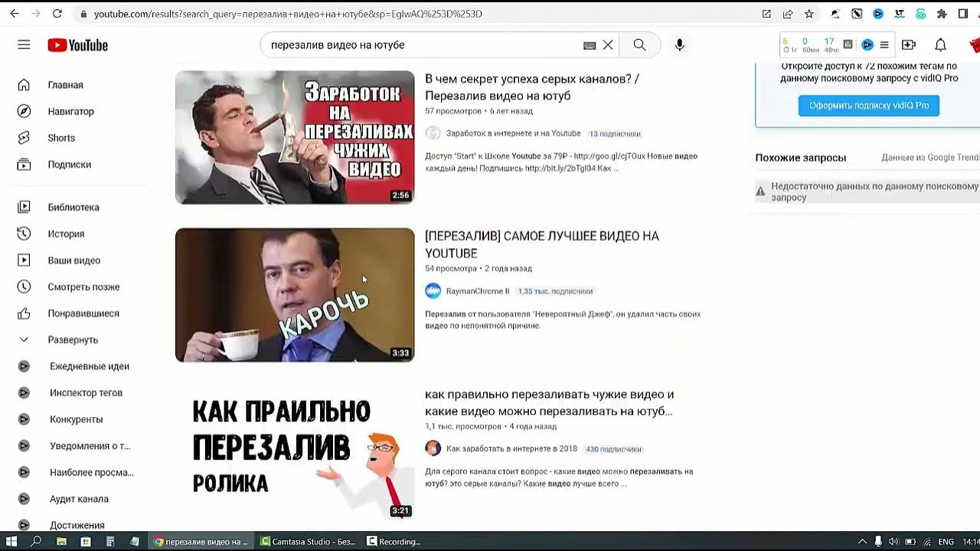Toggle the browser side panel icon
980x551 pixels.
(x=963, y=14)
